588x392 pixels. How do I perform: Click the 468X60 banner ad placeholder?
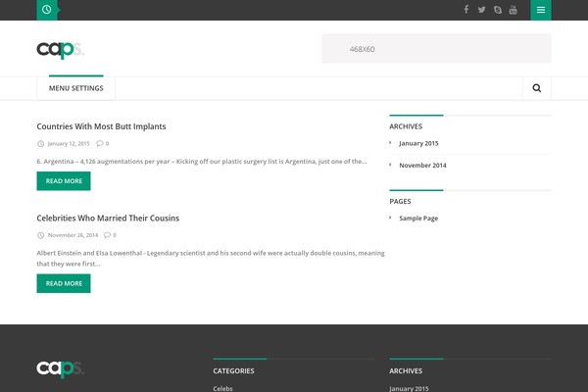point(436,49)
